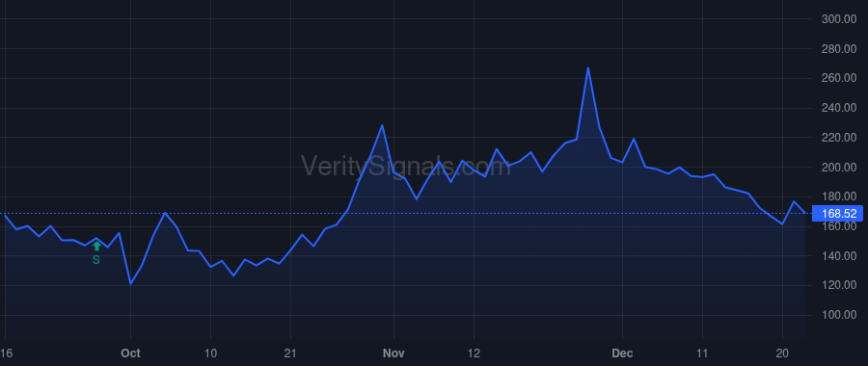Click the 280.00 price axis label

[x=839, y=49]
